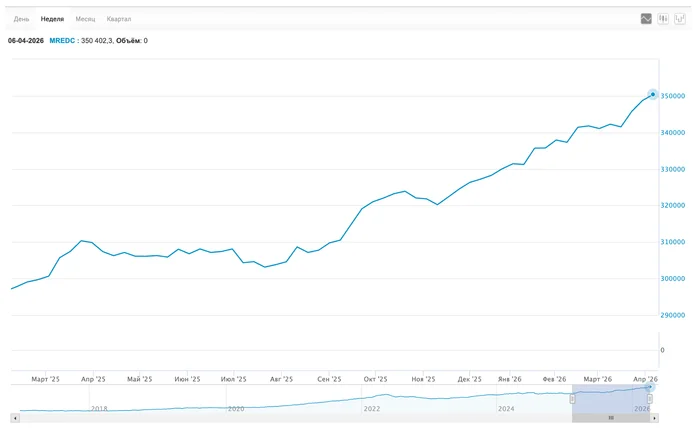Click 2022 in the navigator timeline
Screen dimensions: 700x429
coord(372,408)
